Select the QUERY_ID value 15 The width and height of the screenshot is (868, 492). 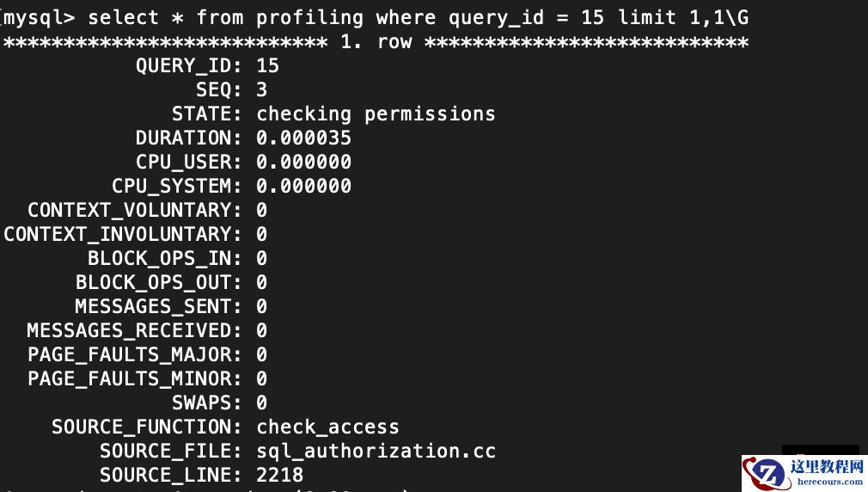pos(267,65)
